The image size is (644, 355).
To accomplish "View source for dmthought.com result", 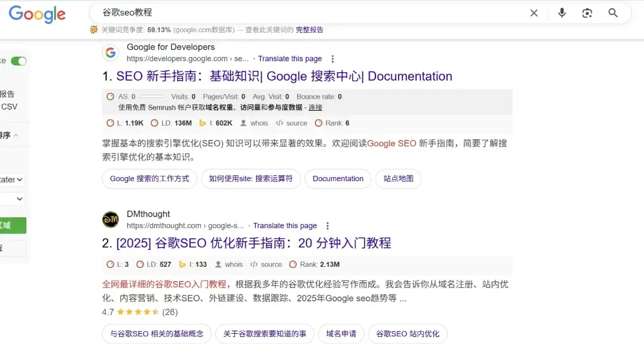I will (266, 264).
